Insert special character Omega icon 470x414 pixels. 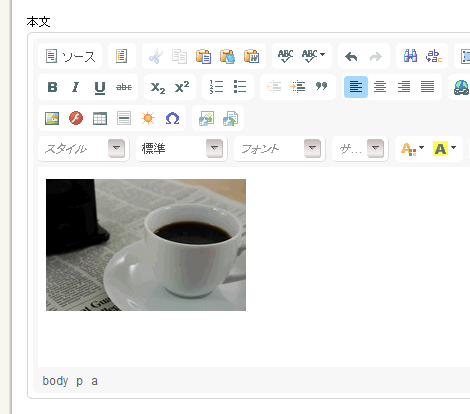click(x=172, y=118)
